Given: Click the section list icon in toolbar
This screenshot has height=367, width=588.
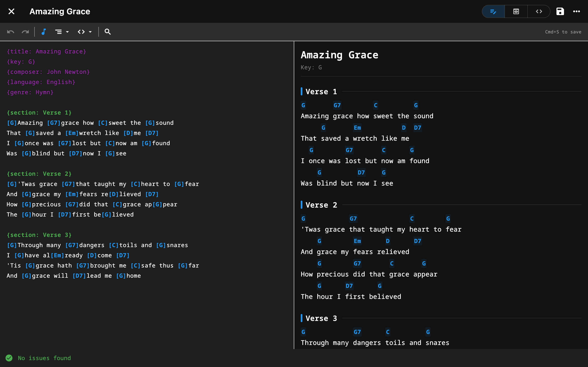Looking at the screenshot, I should [x=58, y=32].
